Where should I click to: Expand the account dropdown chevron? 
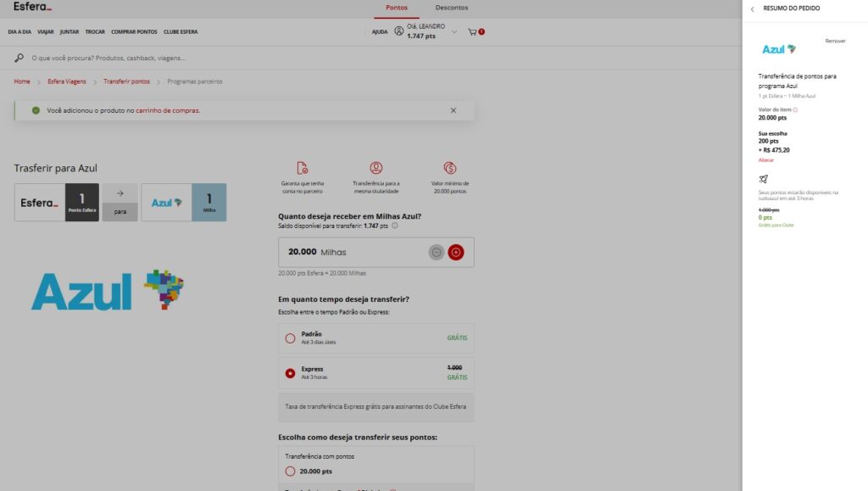click(454, 32)
